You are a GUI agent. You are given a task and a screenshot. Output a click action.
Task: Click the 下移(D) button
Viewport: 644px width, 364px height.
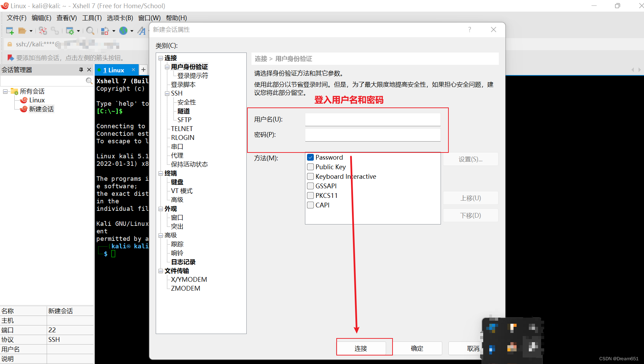[x=471, y=215]
